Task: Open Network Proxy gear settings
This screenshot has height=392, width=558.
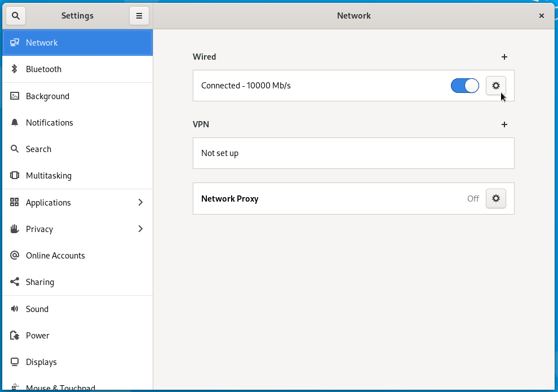Action: coord(496,198)
